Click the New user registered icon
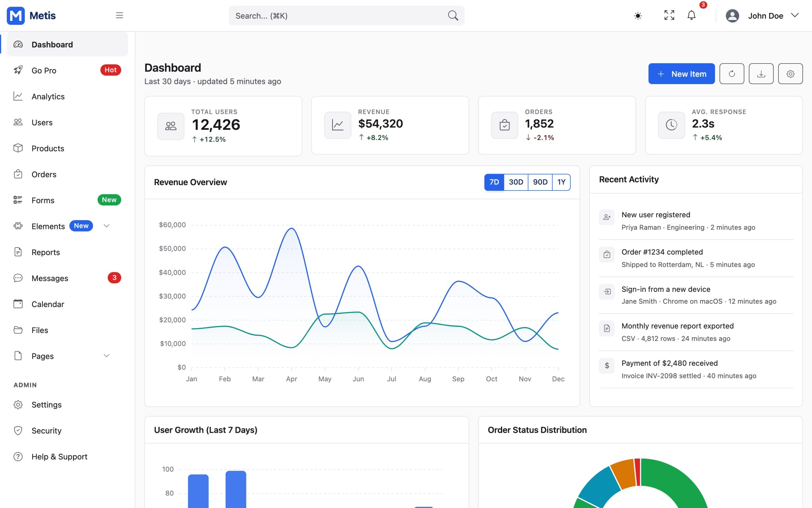 point(606,217)
